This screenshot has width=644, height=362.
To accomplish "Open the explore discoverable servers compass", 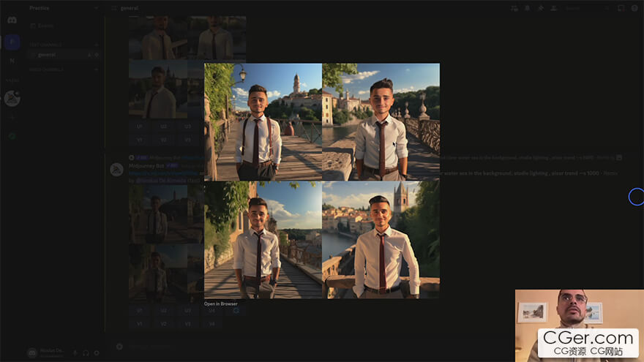I will (12, 136).
